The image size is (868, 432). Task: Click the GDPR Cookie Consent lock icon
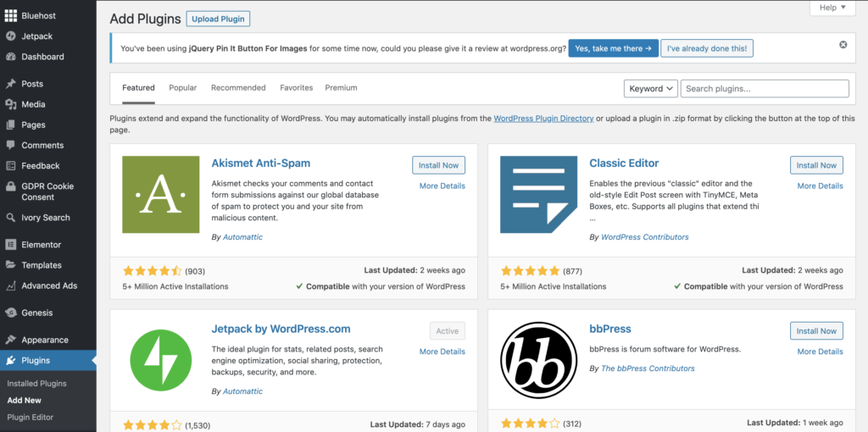click(x=10, y=186)
